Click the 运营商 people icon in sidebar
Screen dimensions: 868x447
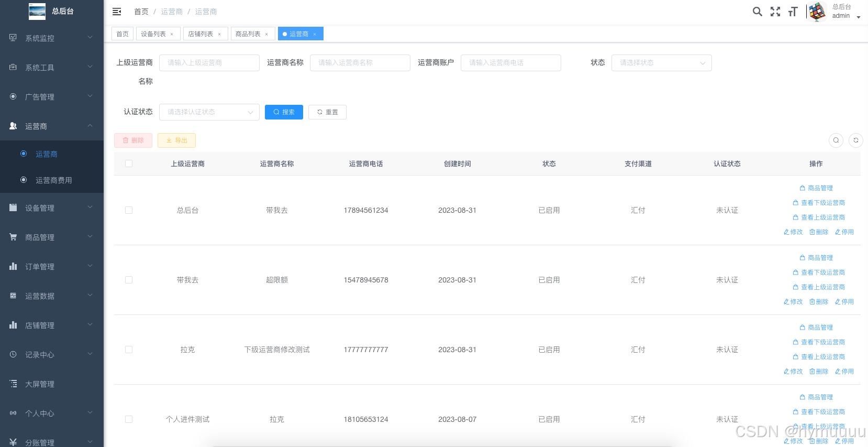click(x=13, y=126)
